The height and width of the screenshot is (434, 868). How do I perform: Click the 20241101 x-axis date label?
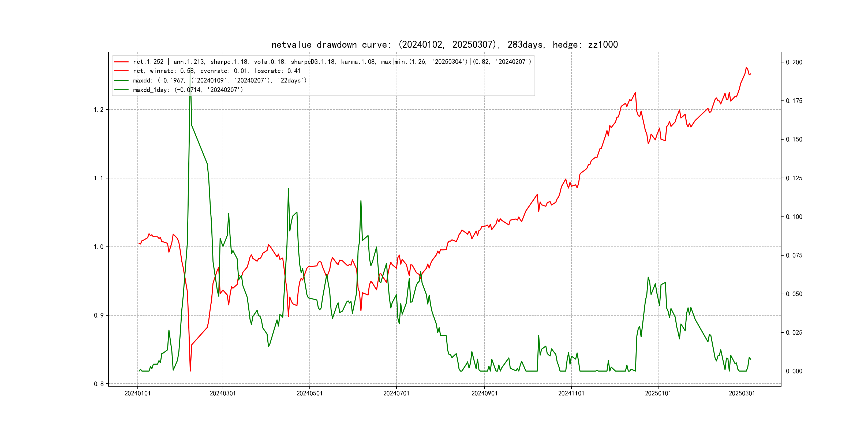pyautogui.click(x=571, y=393)
